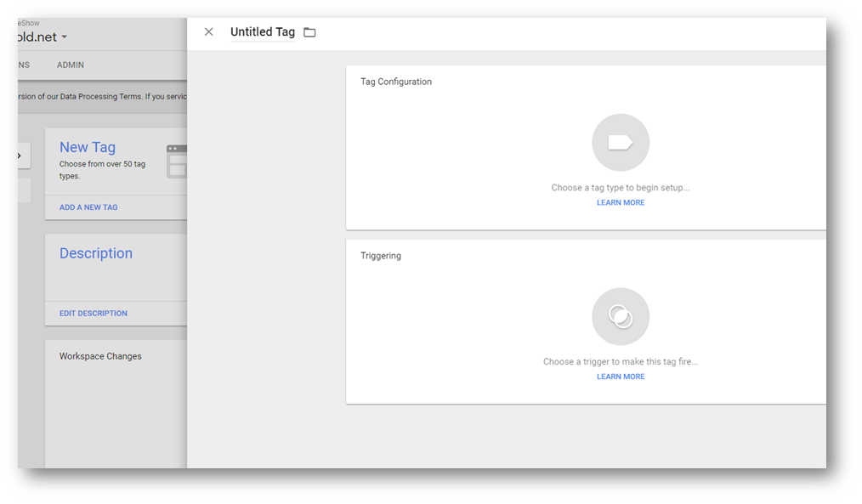Close the Untitled Tag editor panel
862x504 pixels.
coord(209,32)
